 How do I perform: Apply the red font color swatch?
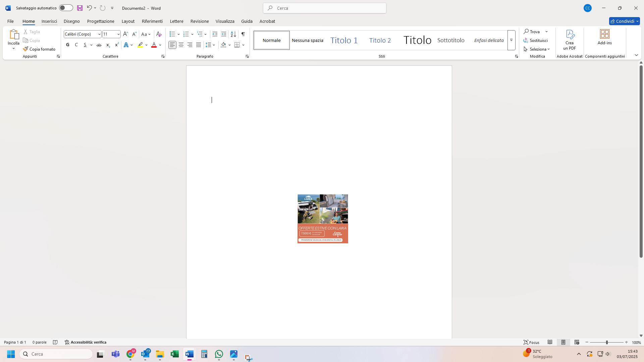[154, 45]
